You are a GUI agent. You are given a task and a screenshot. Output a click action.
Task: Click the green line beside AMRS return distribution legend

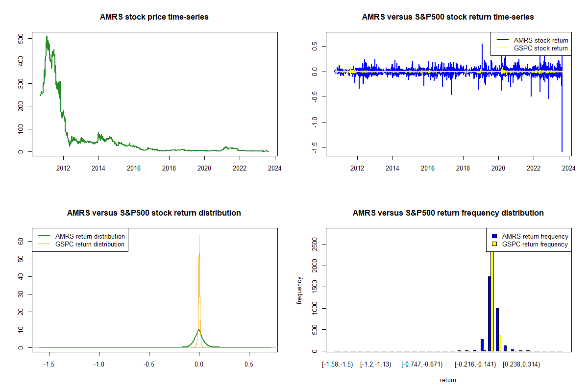(45, 236)
